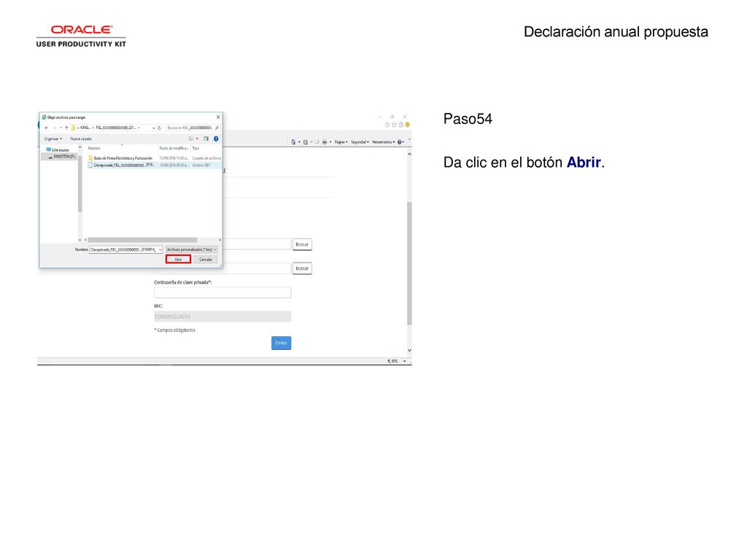Click Nueva carpeta in dialog toolbar
The image size is (747, 560).
[81, 139]
